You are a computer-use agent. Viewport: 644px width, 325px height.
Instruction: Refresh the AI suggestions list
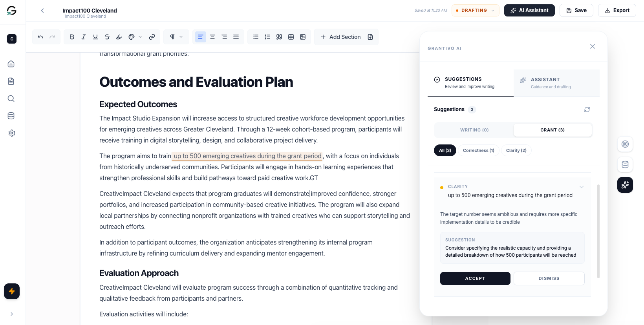coord(587,110)
